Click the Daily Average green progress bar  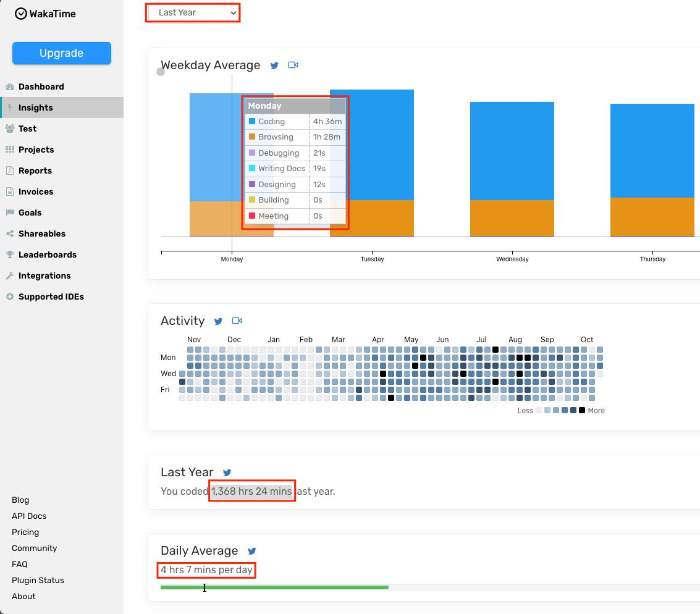tap(274, 587)
